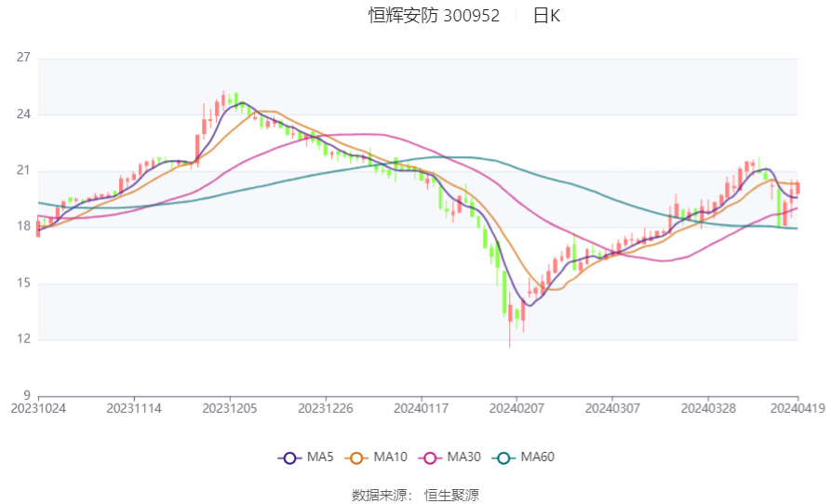Toggle the MA60 legend series
The image size is (831, 504).
point(523,458)
